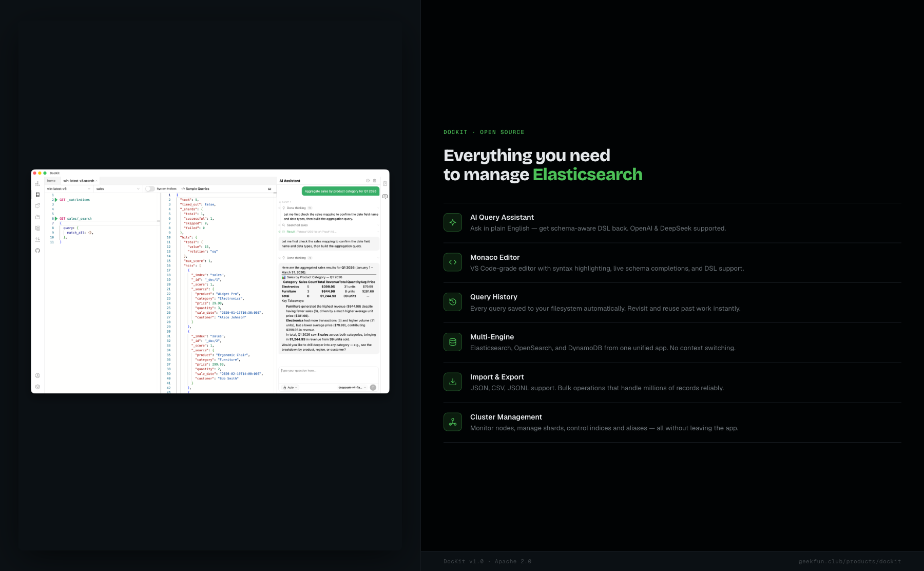Toggle the System Indices switch

click(150, 189)
